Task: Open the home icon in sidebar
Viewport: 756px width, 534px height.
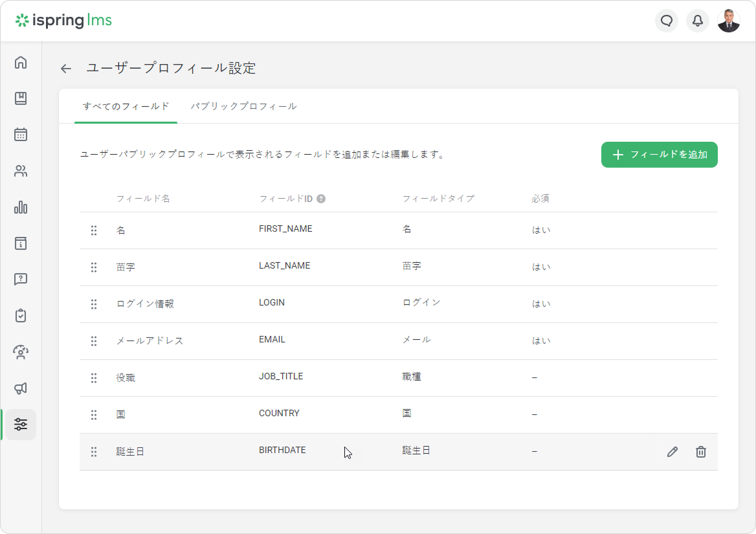Action: coord(21,62)
